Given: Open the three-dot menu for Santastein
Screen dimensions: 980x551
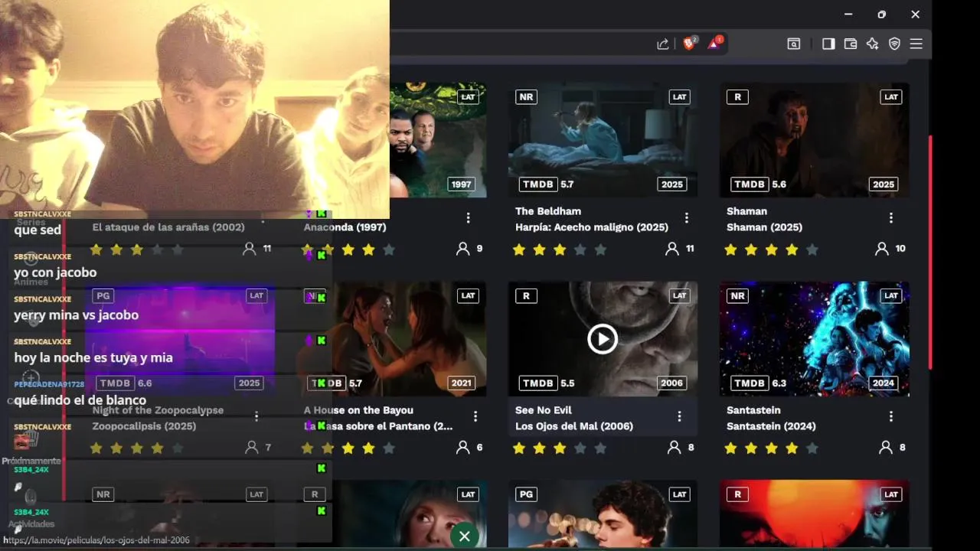Looking at the screenshot, I should [891, 416].
